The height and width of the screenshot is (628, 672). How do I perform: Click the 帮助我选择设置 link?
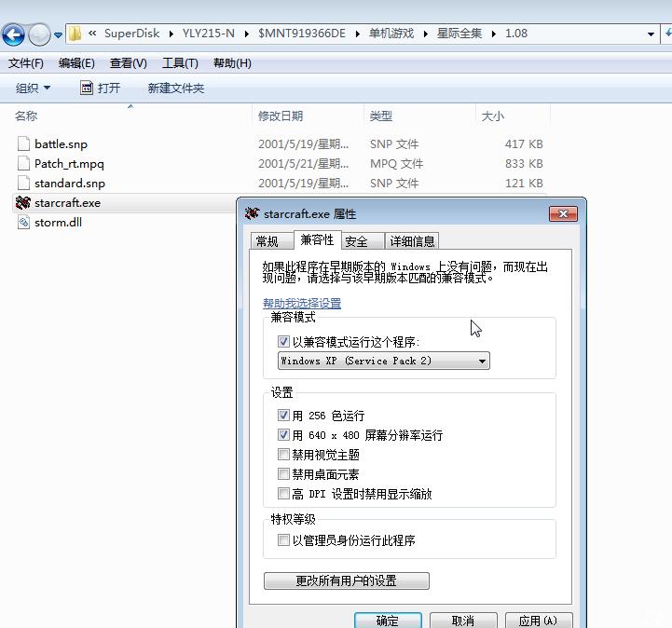click(302, 304)
